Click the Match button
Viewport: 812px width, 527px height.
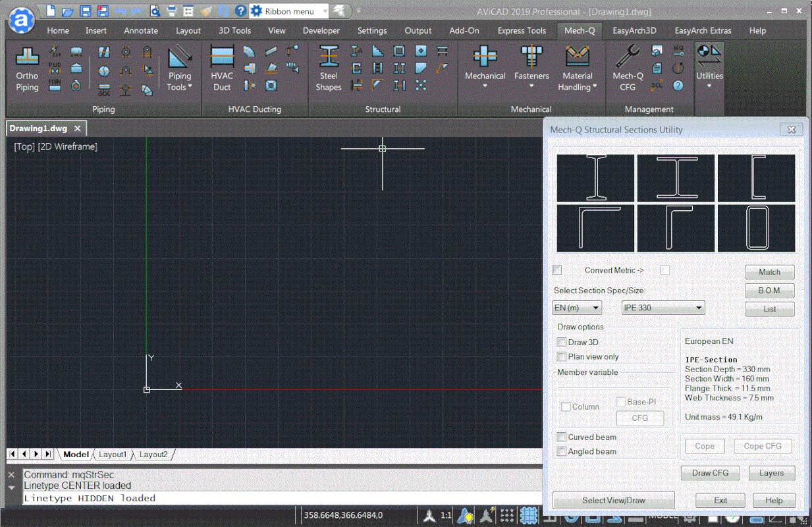(769, 272)
